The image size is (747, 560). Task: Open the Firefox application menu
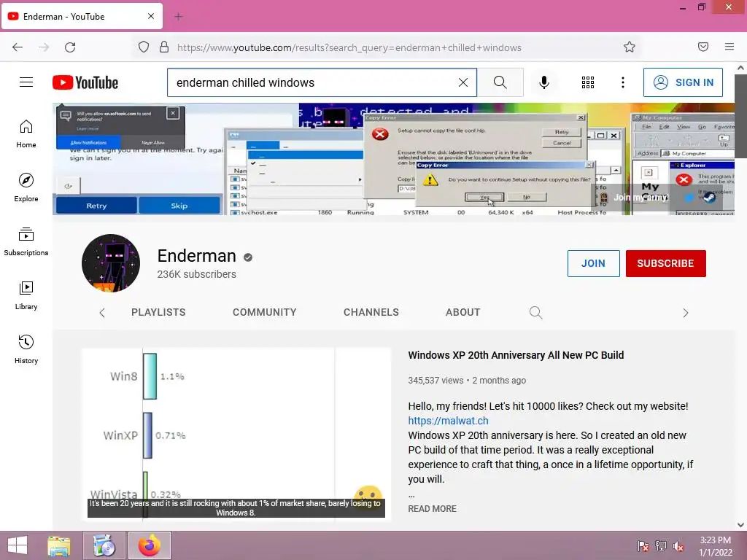[729, 47]
